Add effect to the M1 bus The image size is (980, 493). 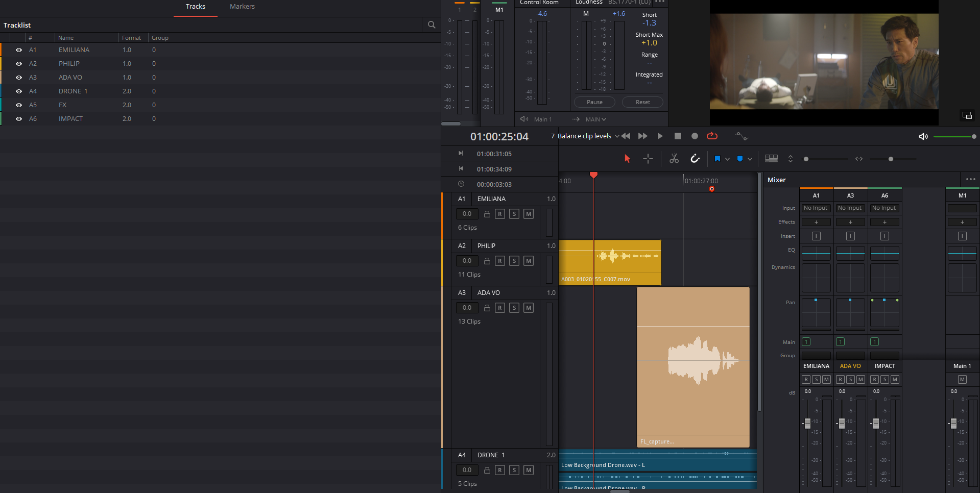(x=962, y=222)
